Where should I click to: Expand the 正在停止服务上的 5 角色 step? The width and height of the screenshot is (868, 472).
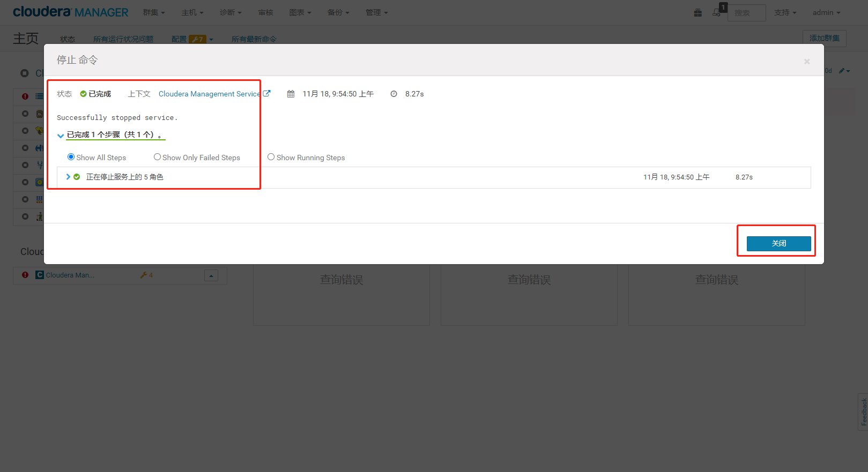(x=68, y=177)
